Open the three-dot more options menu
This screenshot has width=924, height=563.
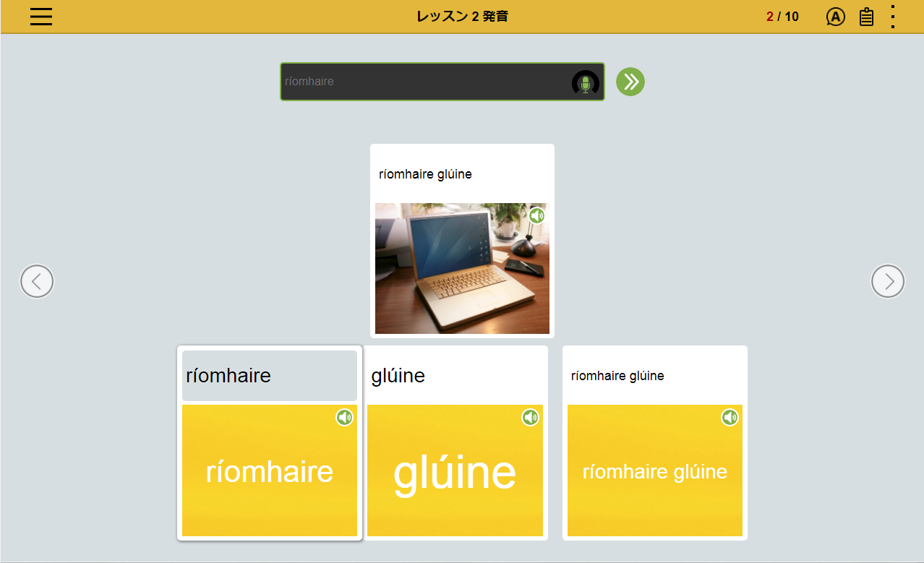[x=893, y=17]
